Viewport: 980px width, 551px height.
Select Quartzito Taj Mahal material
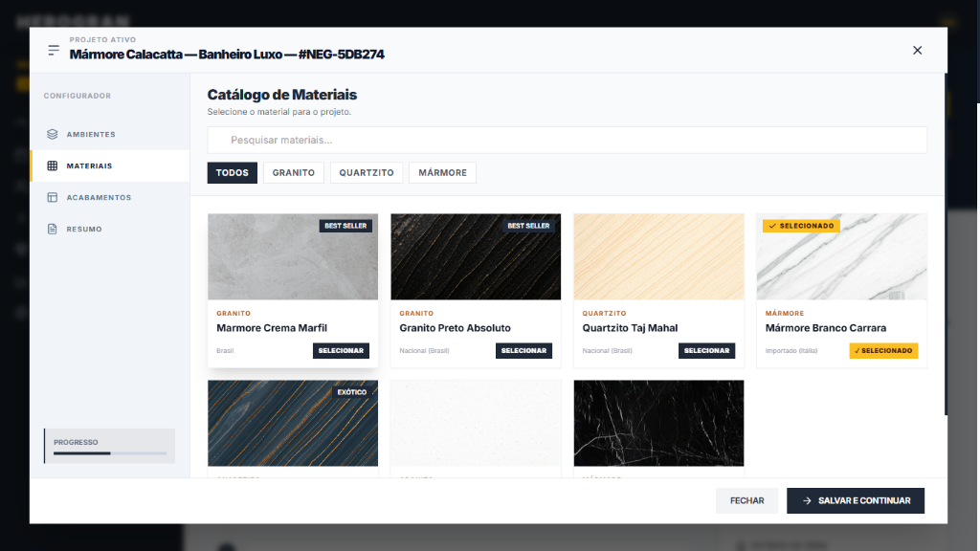coord(707,350)
